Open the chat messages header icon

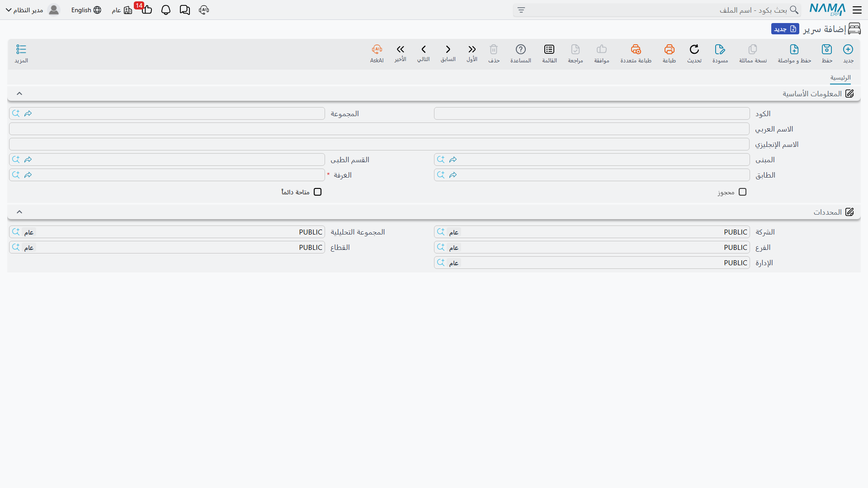pyautogui.click(x=185, y=10)
